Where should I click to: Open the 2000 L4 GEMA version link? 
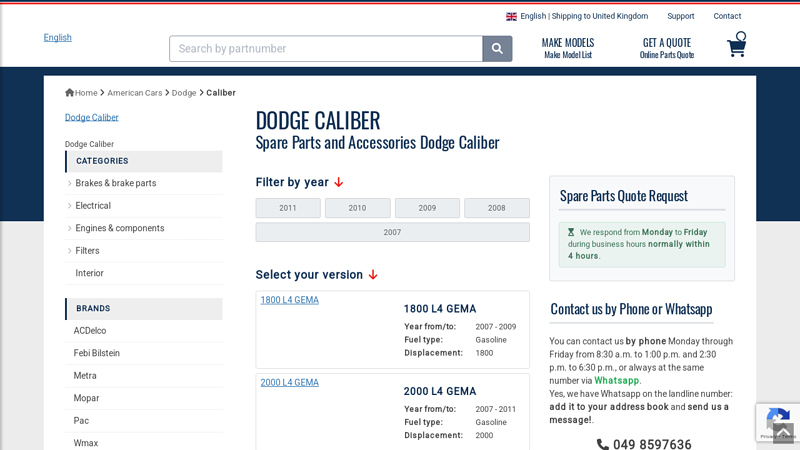point(289,383)
